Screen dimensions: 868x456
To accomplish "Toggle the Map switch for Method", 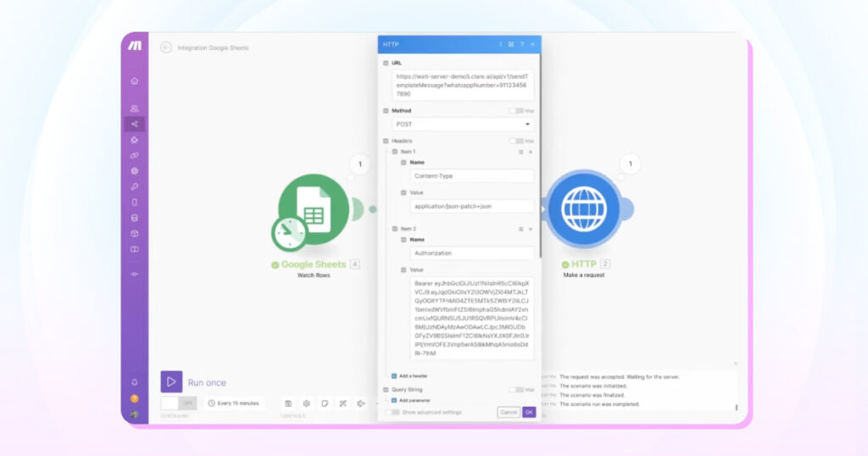I will click(x=516, y=111).
